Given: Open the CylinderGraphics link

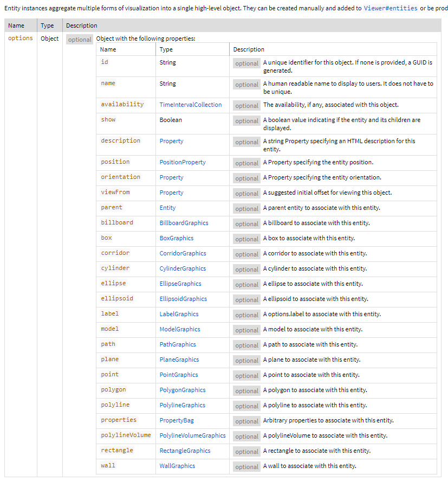Looking at the screenshot, I should (x=183, y=268).
